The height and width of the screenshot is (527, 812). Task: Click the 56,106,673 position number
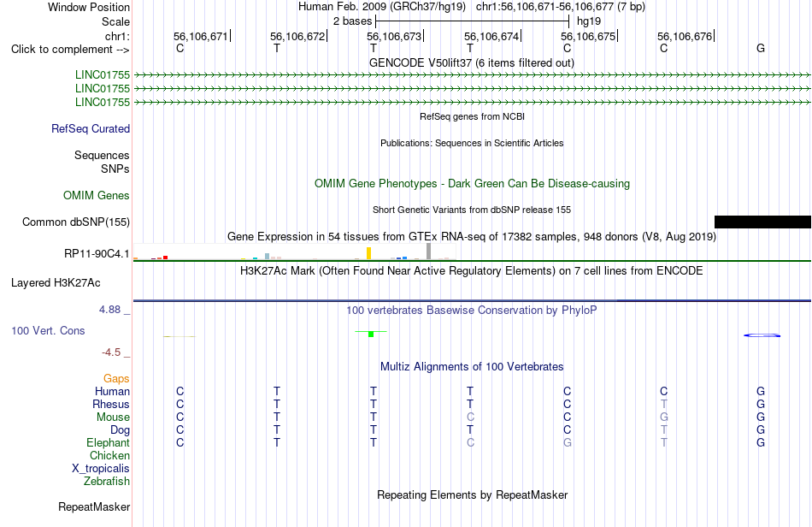tap(394, 36)
